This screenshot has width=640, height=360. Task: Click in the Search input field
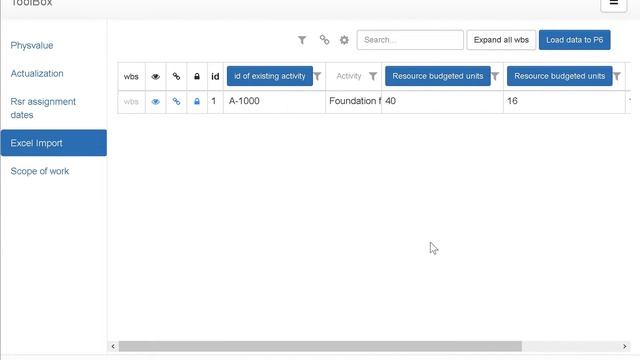[410, 40]
